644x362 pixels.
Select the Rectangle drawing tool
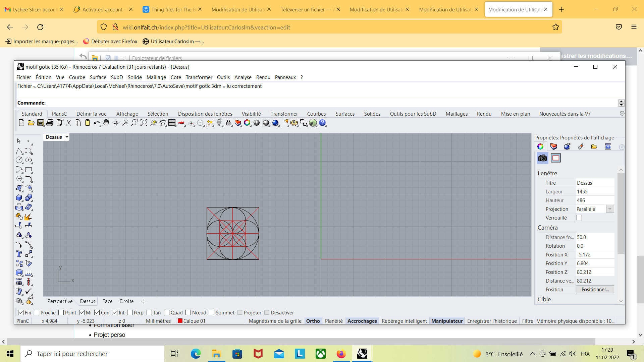click(29, 170)
